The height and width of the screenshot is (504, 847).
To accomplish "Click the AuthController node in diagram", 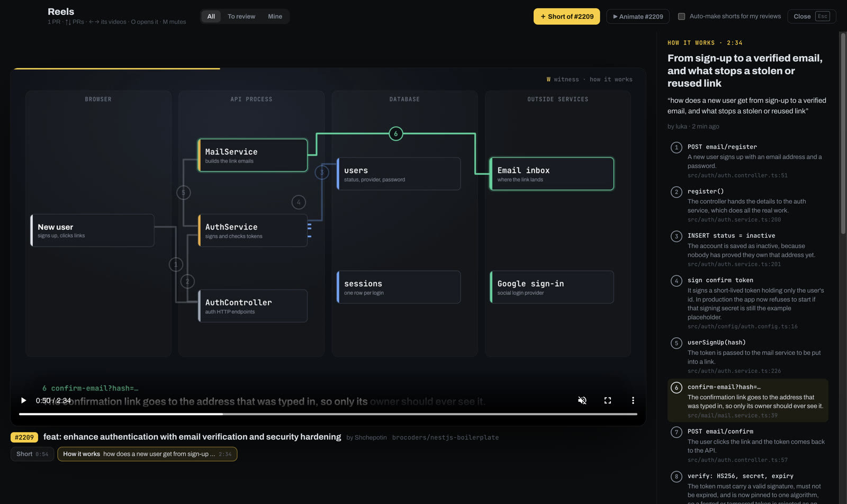I will 253,306.
